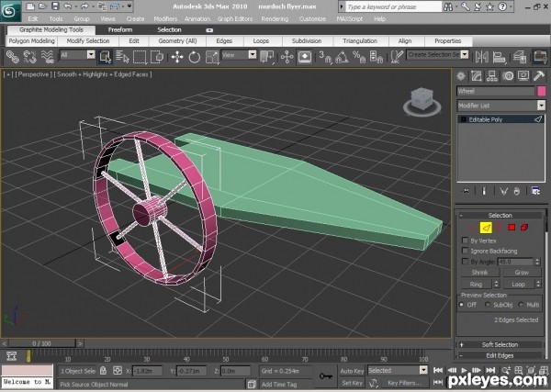Click the Ring selection button
Viewport: 551px width, 392px height.
[x=476, y=285]
